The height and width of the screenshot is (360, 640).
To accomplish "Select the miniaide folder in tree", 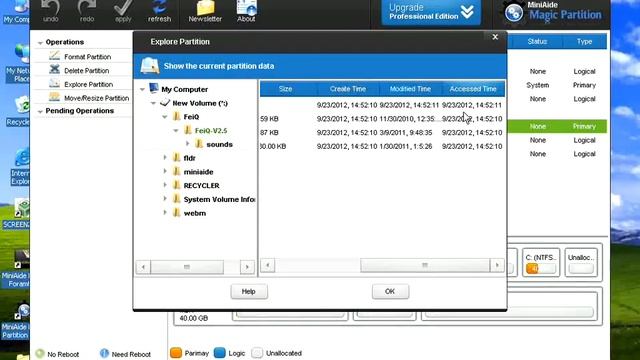I will tap(198, 172).
